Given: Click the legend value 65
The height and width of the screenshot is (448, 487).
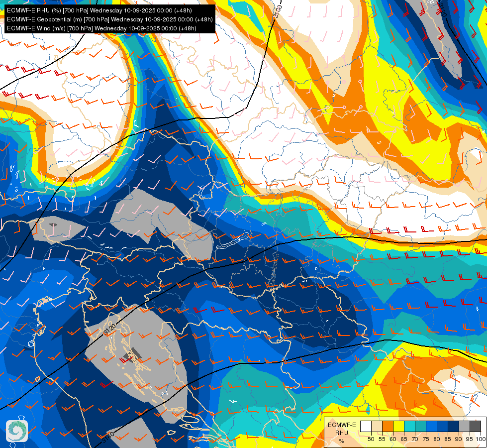Looking at the screenshot, I should coord(404,439).
